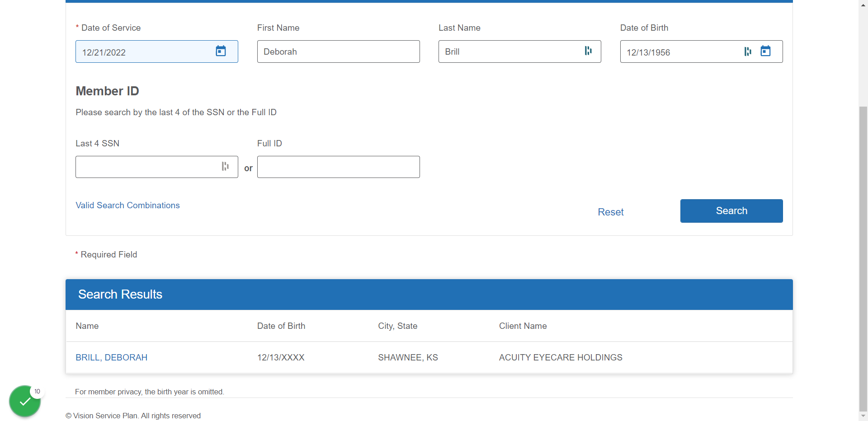Click the autofill icon in Last 4 SSN field
Viewport: 868px width, 421px height.
click(225, 166)
